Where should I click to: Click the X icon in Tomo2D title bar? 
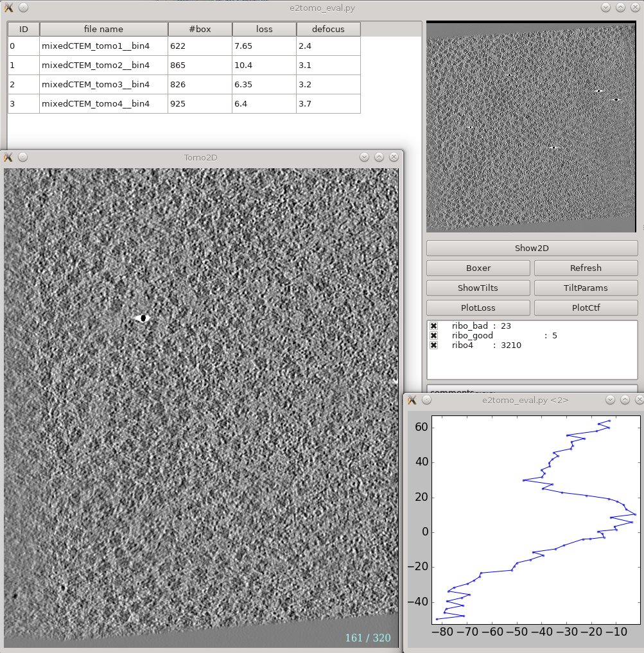click(8, 157)
